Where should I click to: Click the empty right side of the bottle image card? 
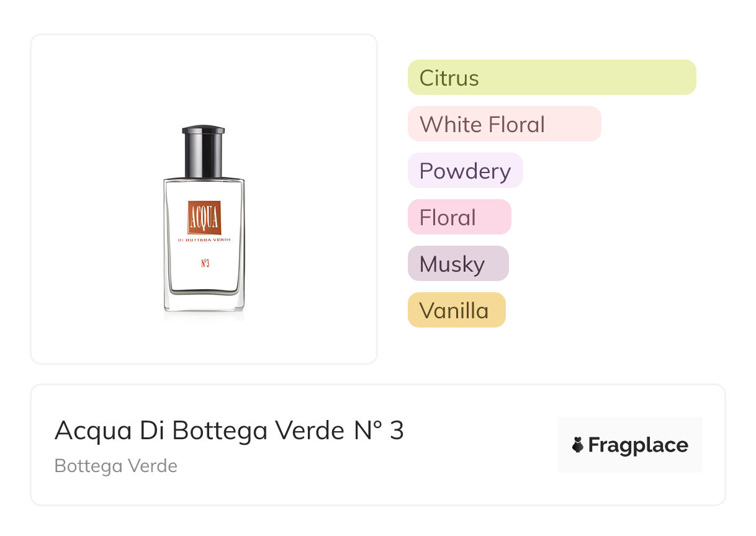(317, 199)
